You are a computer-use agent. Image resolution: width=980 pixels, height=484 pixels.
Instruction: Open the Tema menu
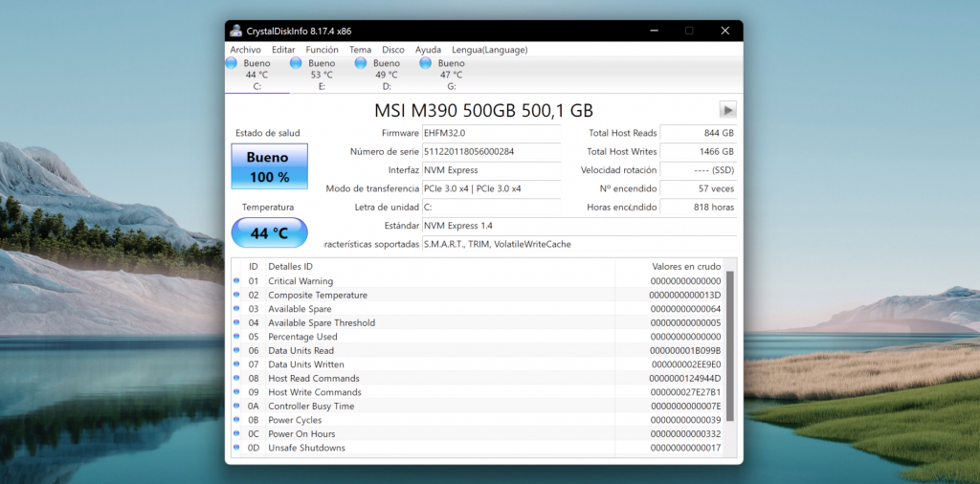(x=360, y=50)
